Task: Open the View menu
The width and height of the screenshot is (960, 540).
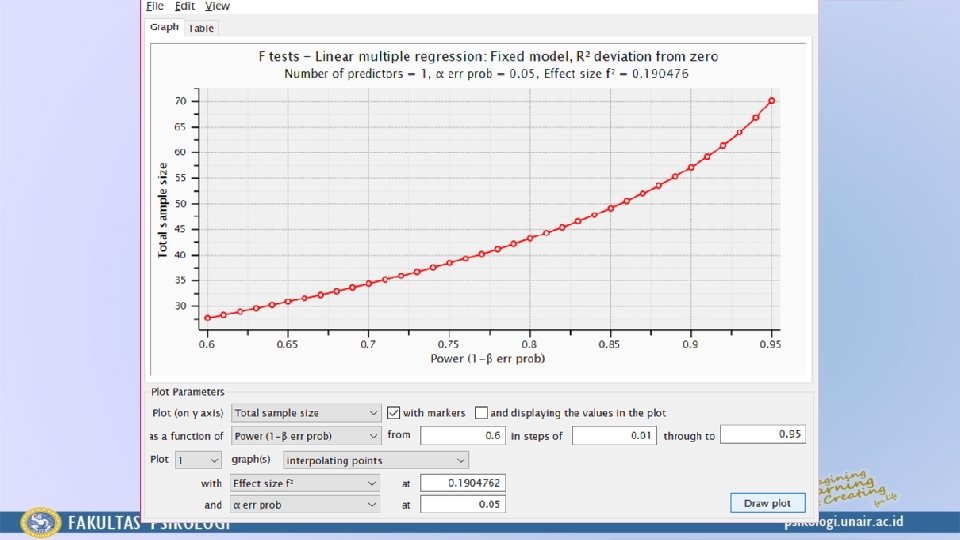Action: pos(217,6)
